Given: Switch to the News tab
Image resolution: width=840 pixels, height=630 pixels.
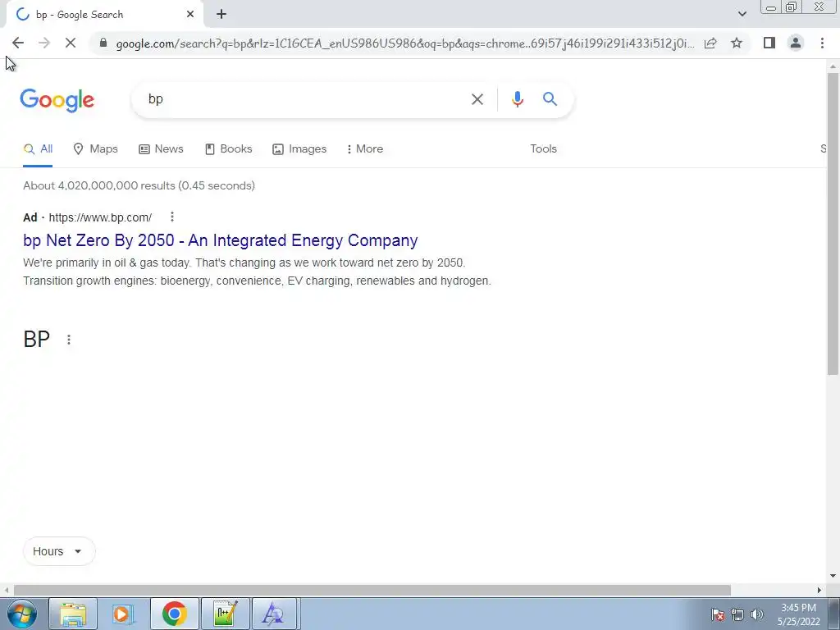Looking at the screenshot, I should [161, 149].
